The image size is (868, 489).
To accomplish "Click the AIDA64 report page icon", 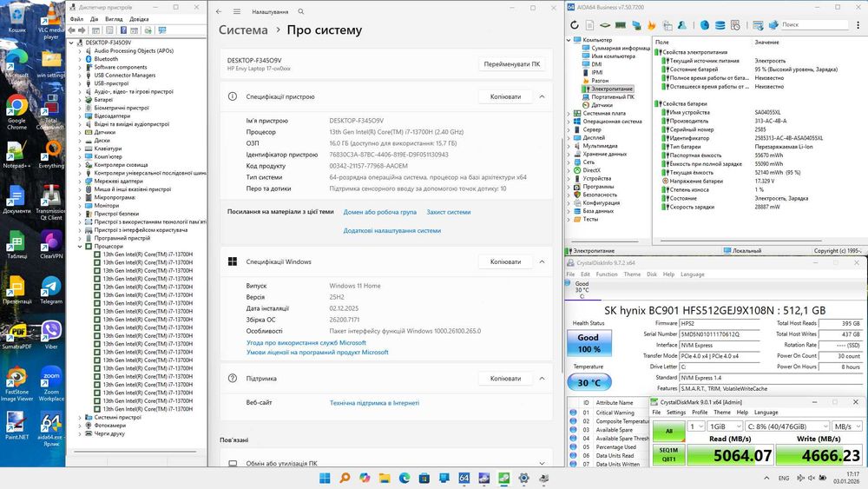I will coord(590,25).
